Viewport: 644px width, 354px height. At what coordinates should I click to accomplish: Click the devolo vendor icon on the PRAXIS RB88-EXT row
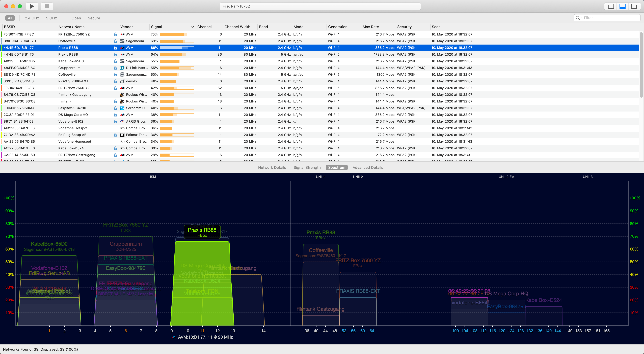[x=122, y=81]
